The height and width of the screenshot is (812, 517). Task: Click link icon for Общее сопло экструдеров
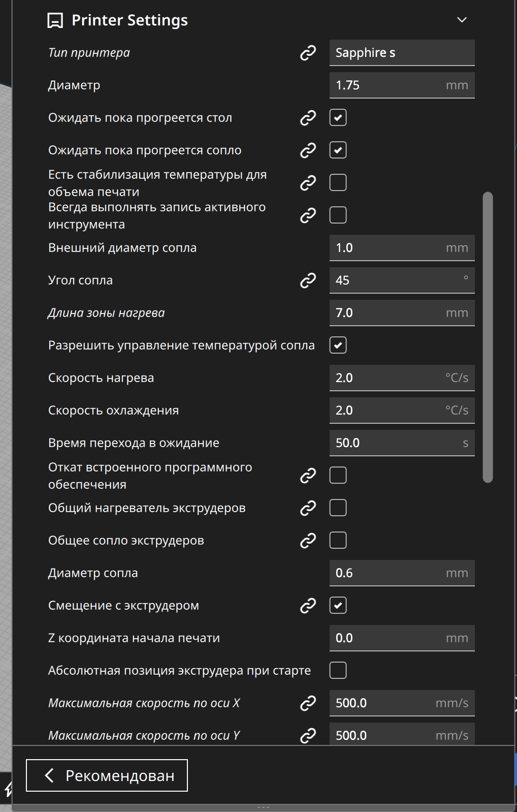point(308,541)
